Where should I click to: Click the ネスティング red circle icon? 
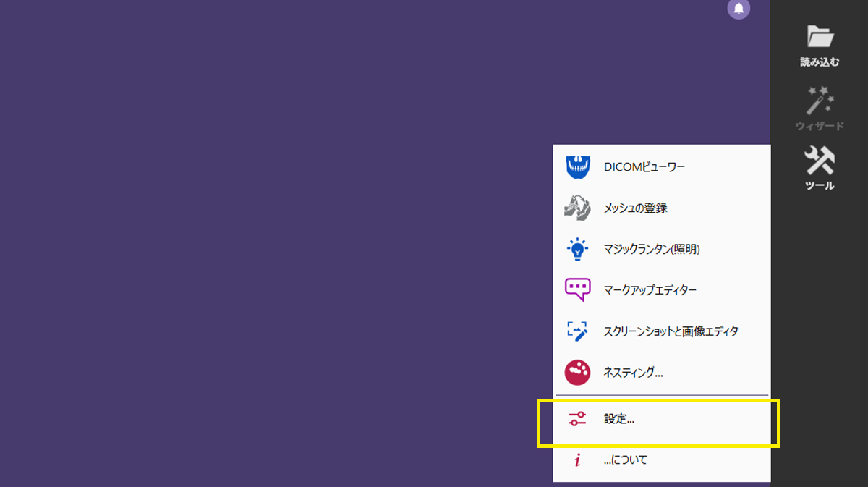(x=577, y=373)
